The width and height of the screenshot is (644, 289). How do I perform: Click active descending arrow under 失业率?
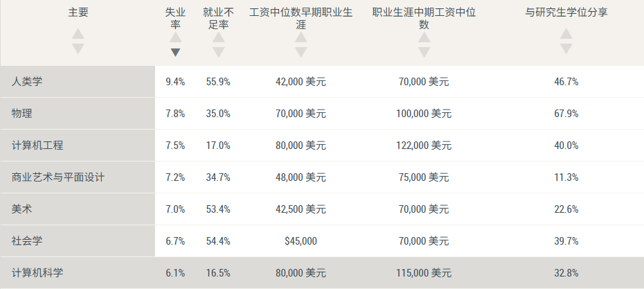(176, 52)
